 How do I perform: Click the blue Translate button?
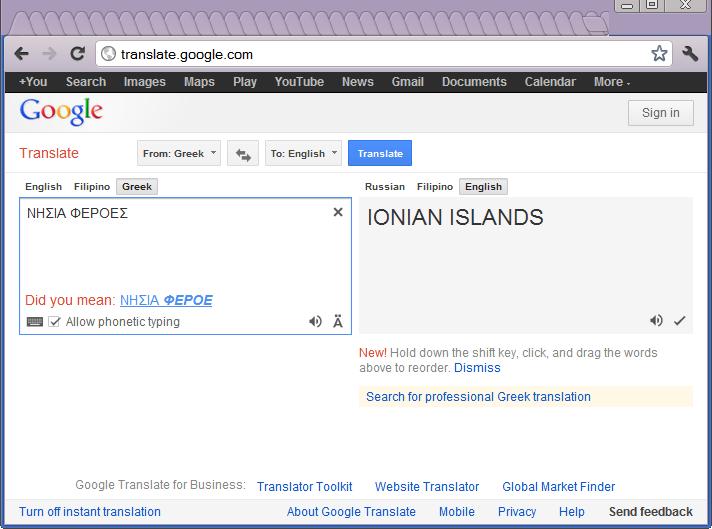click(380, 153)
